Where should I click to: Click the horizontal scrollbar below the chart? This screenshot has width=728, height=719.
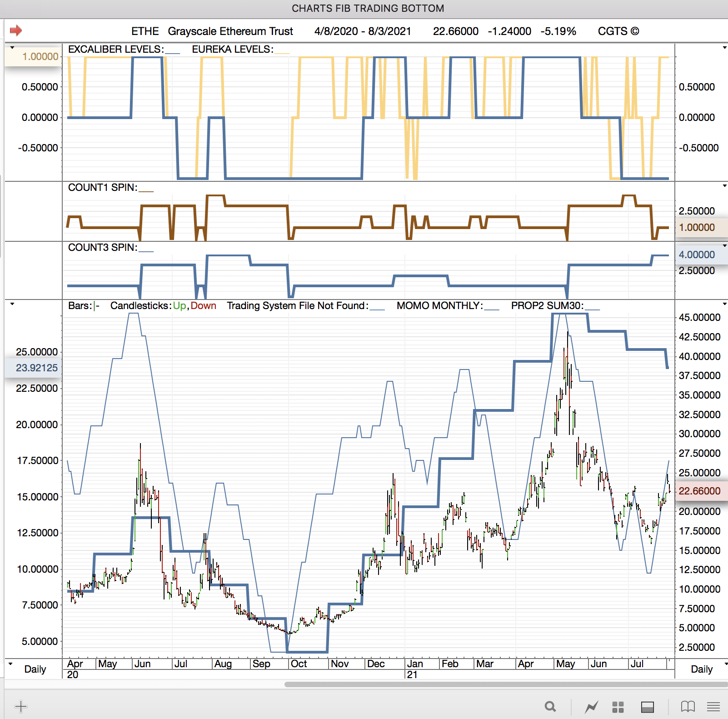coord(506,684)
